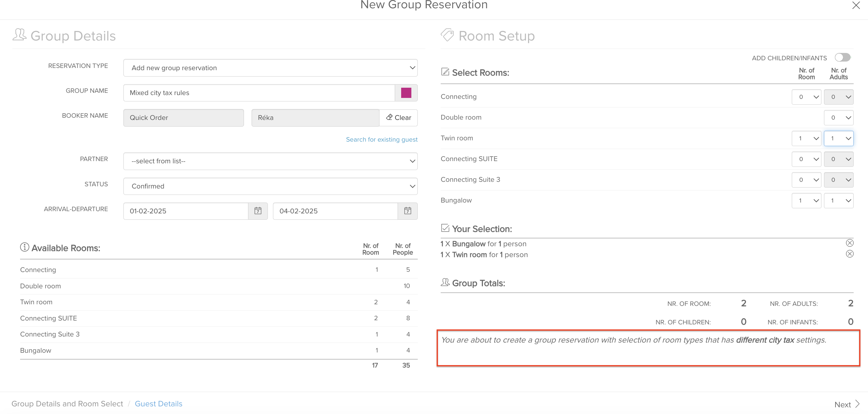The height and width of the screenshot is (414, 868).
Task: Click Next to continue
Action: pos(847,404)
